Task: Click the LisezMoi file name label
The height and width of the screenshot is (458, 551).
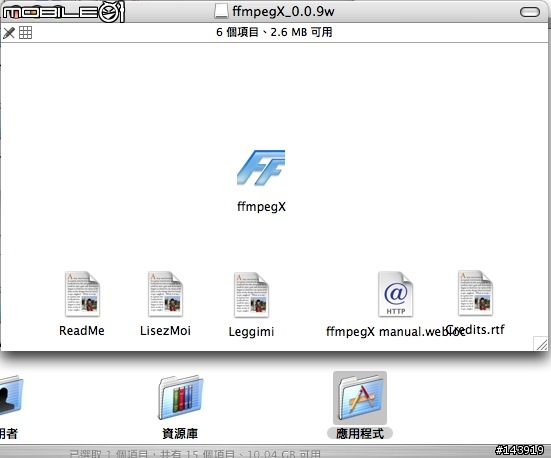Action: click(x=165, y=331)
